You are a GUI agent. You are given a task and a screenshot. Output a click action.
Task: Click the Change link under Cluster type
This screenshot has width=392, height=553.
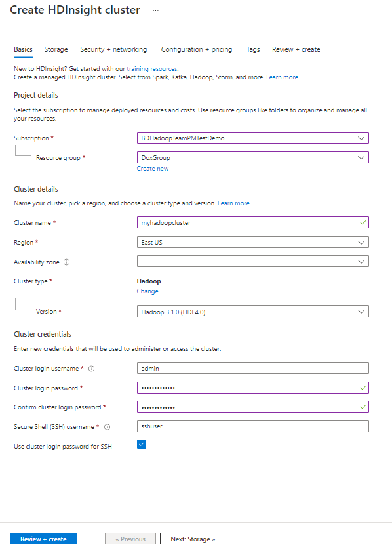click(x=147, y=291)
